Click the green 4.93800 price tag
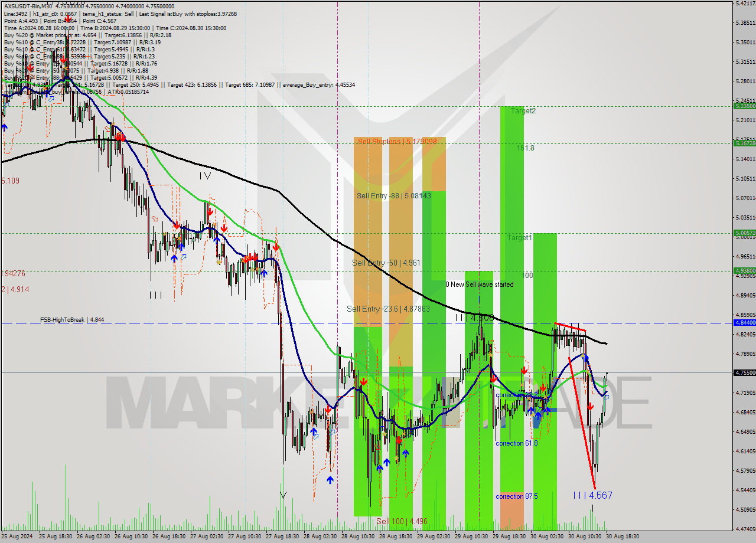Viewport: 756px width, 543px height. 744,271
